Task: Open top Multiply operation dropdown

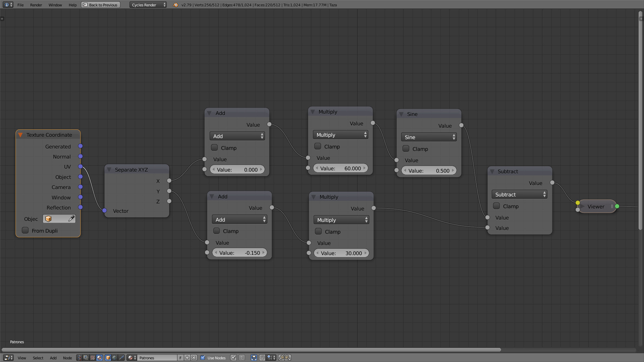Action: tap(340, 135)
